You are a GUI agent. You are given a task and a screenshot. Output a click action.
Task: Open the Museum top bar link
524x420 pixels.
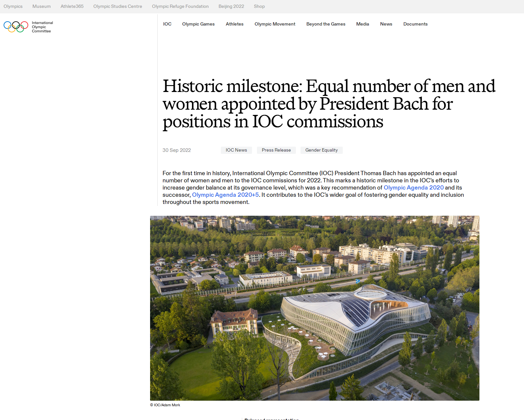coord(42,6)
